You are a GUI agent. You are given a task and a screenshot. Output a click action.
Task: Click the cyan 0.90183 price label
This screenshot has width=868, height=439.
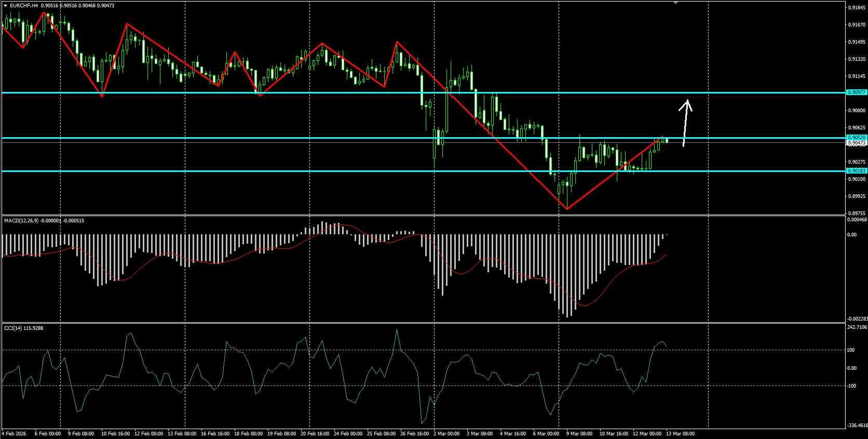[856, 171]
